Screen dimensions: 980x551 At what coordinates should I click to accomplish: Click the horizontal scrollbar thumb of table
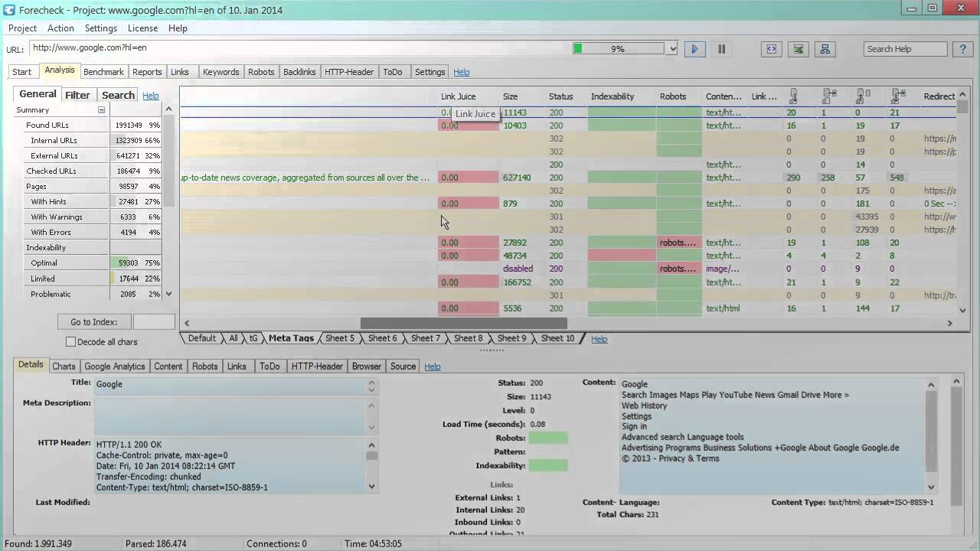click(463, 323)
